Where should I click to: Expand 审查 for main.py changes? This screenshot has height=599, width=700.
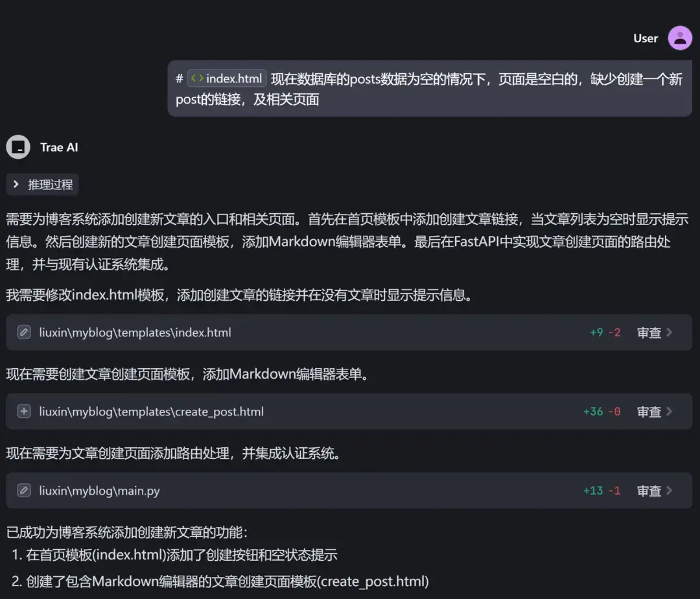tap(649, 491)
